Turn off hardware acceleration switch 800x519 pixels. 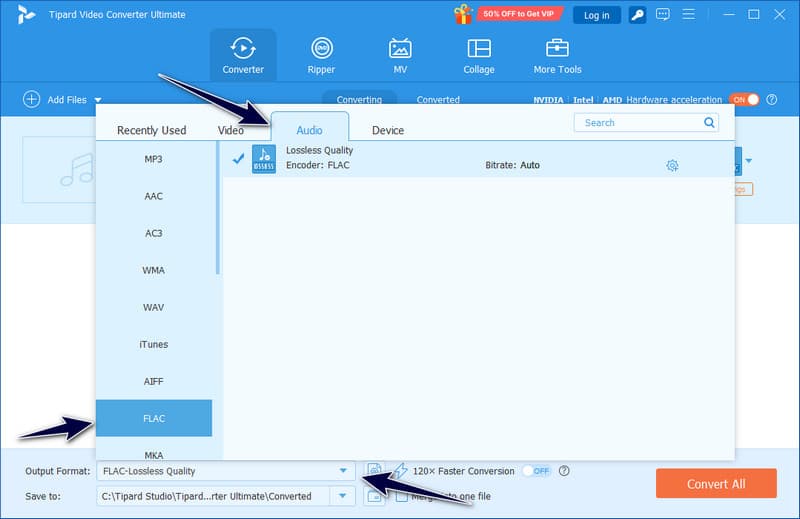click(x=744, y=100)
